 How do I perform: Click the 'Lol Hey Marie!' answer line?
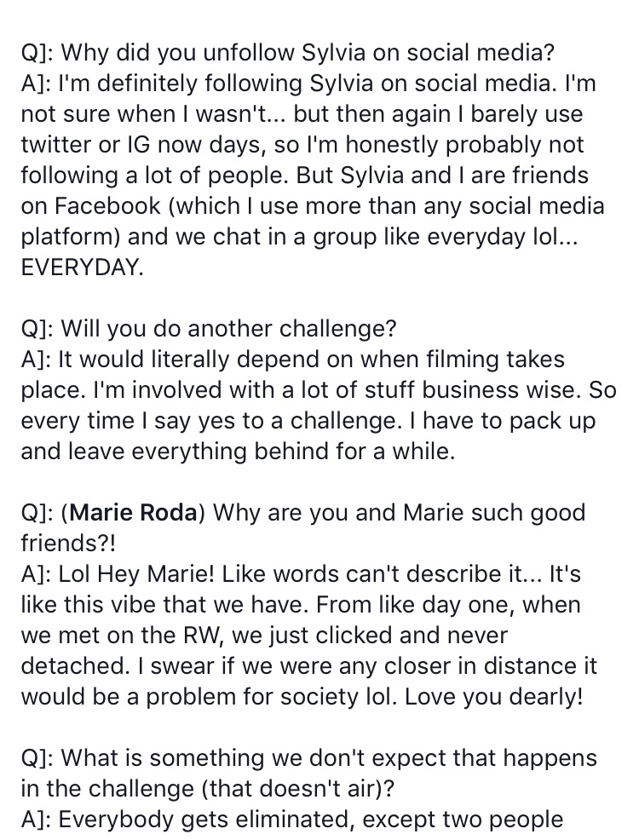(x=301, y=574)
